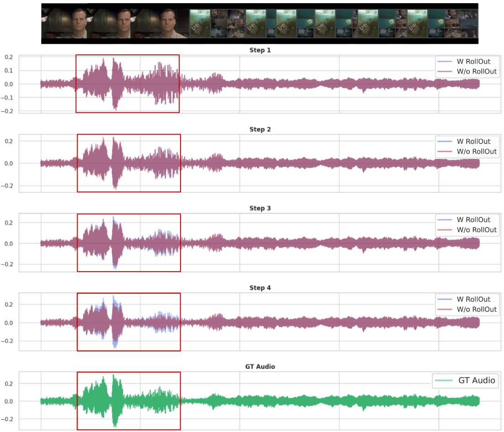Click the "GT Audio" title above the green plot
This screenshot has width=504, height=432.
tap(260, 367)
